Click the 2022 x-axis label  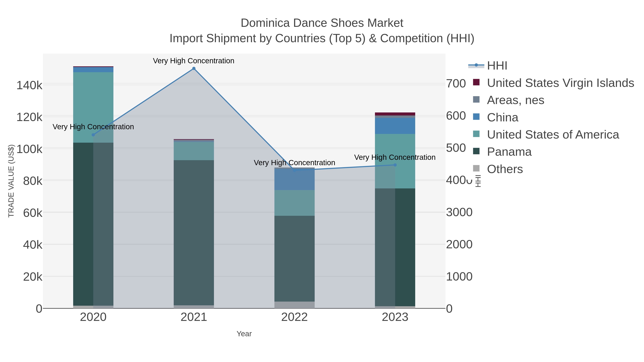pyautogui.click(x=294, y=317)
